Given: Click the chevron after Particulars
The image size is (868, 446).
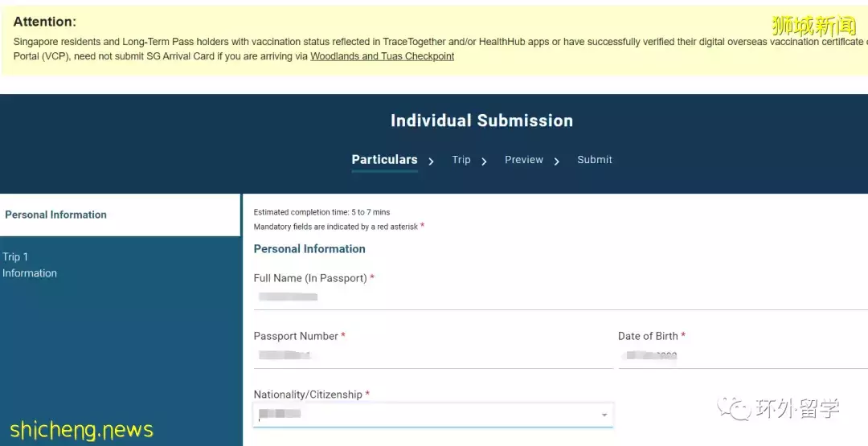Looking at the screenshot, I should point(432,162).
